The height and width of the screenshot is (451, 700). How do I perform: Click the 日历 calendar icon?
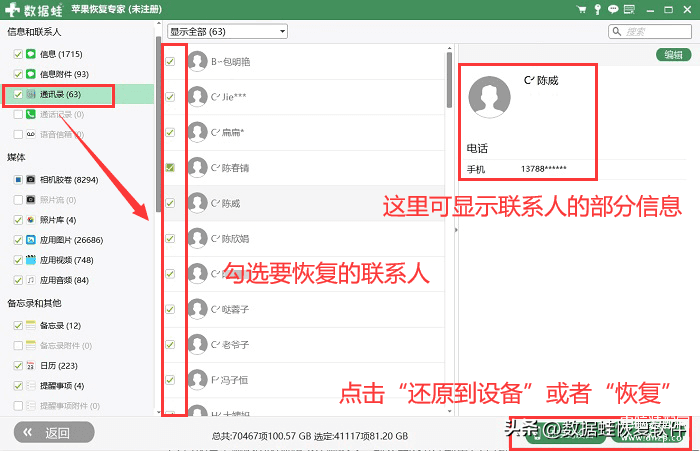[x=31, y=366]
